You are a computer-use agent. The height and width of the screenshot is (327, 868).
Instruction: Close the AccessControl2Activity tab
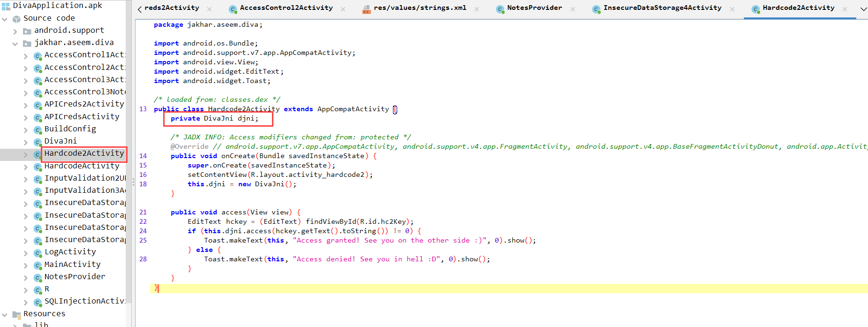click(343, 9)
